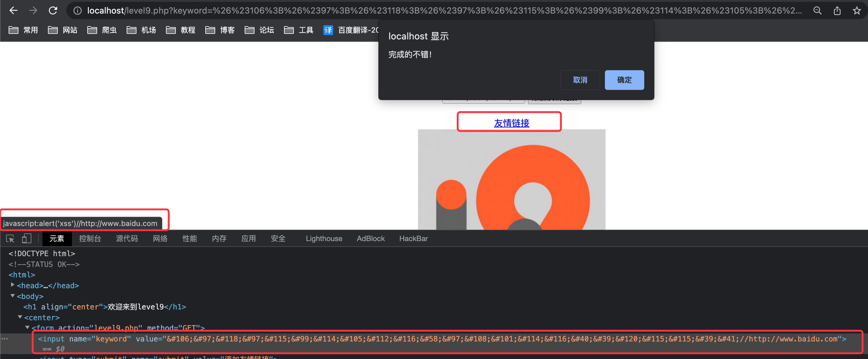Open the 百度翻译 bookmark
Image resolution: width=868 pixels, height=359 pixels.
pos(350,30)
